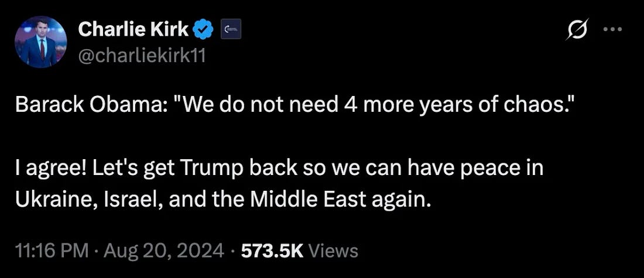The image size is (644, 278).
Task: Click the Charlie Kirk display name
Action: pos(133,29)
